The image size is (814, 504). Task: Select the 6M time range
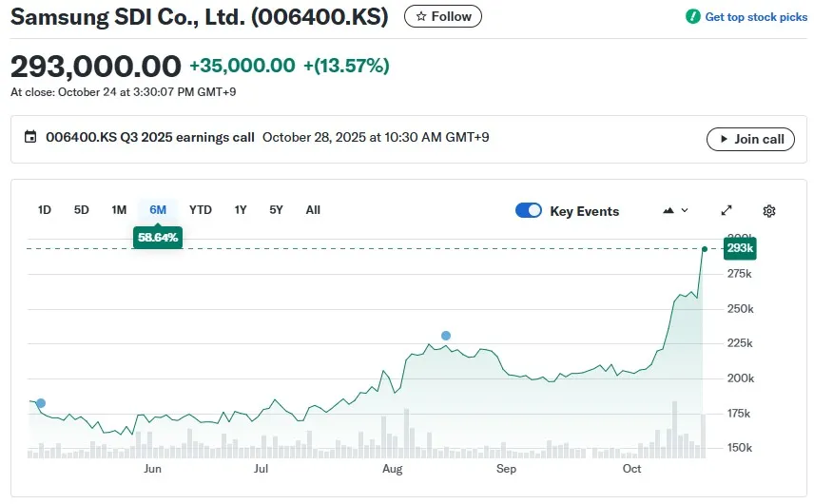click(x=158, y=210)
